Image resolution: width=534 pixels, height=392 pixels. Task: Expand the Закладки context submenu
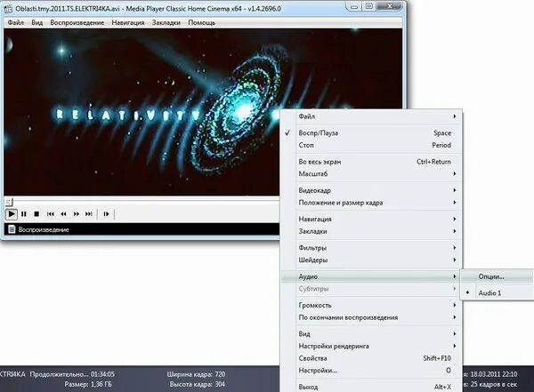pos(371,231)
